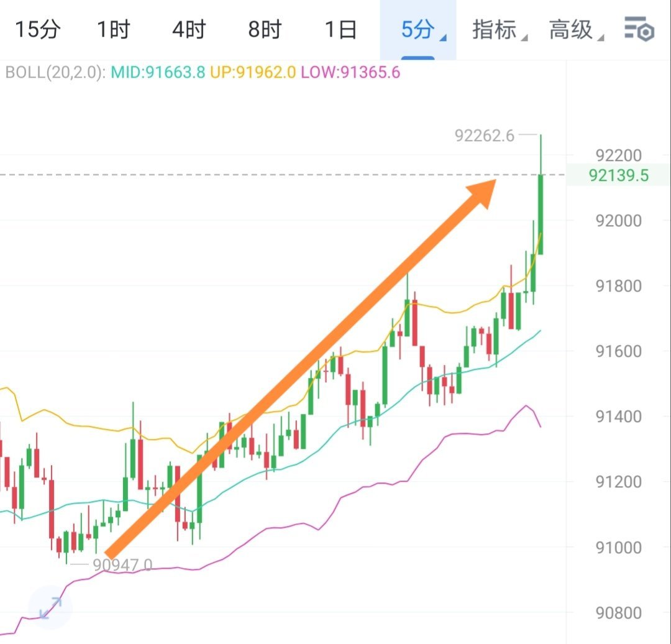Switch chart to 4时 interval
This screenshot has width=671, height=644.
coord(189,30)
